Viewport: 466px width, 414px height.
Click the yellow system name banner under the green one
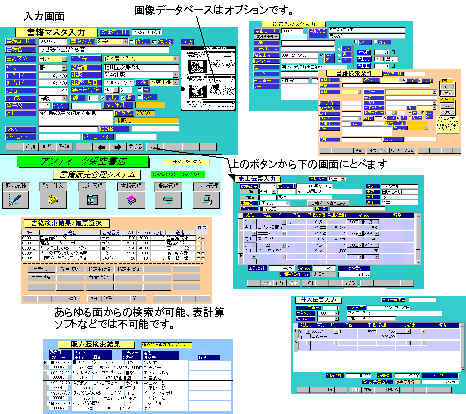tap(97, 174)
